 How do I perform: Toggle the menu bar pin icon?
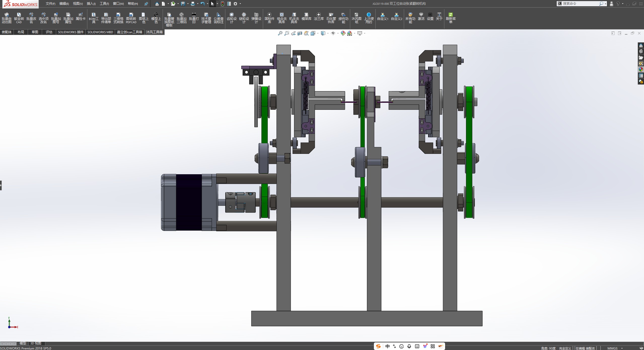(146, 4)
